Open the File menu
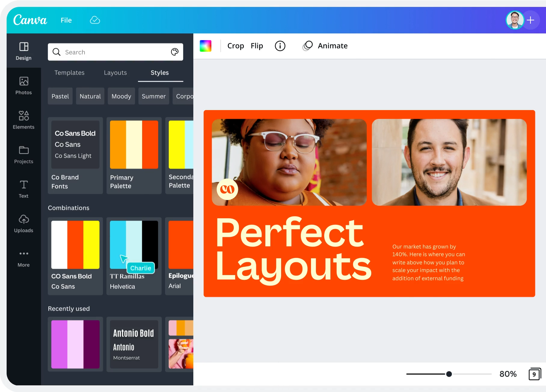 pos(66,20)
